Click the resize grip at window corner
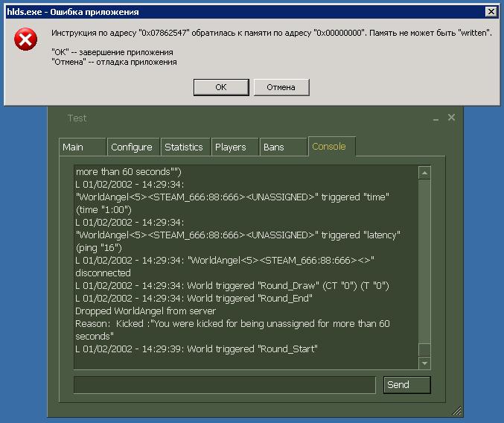 click(x=457, y=410)
